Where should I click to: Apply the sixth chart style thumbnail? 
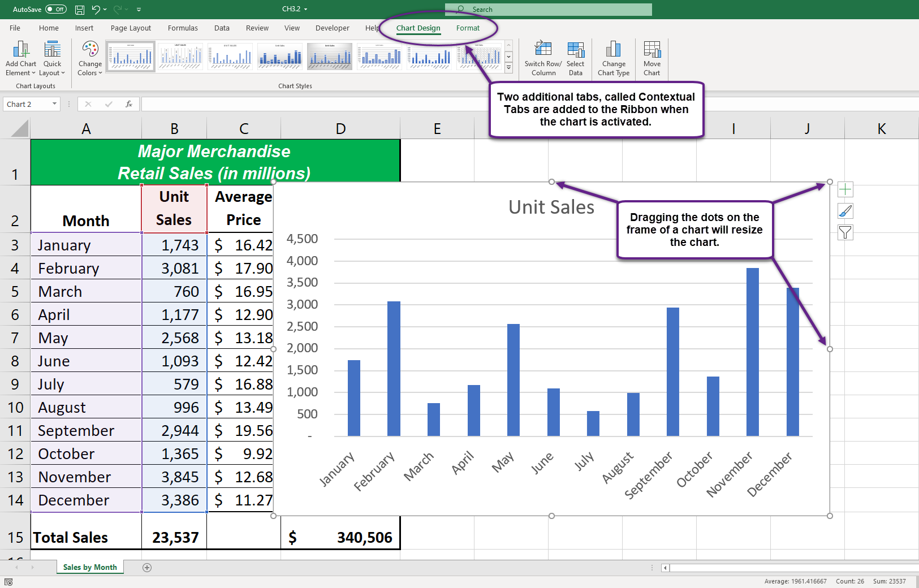(379, 57)
